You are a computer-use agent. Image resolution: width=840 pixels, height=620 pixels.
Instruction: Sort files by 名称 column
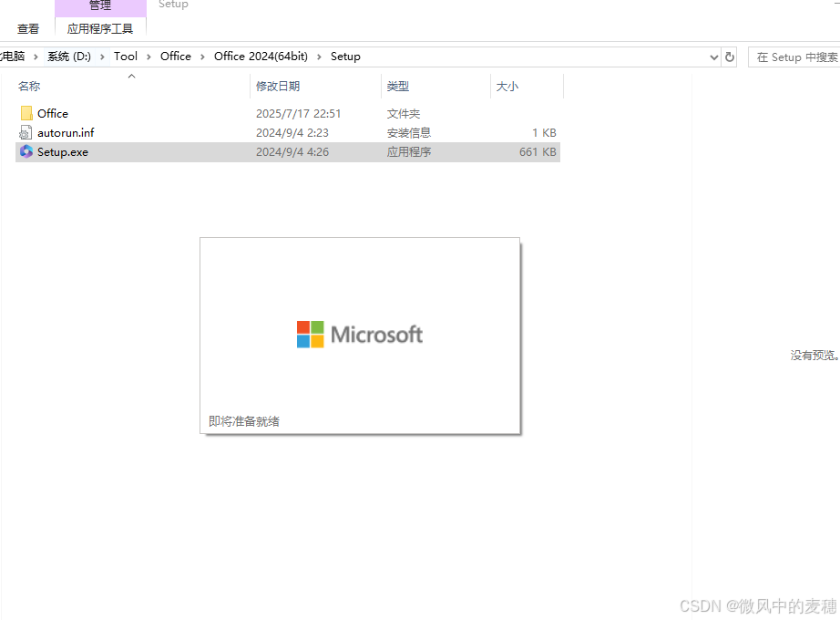pyautogui.click(x=29, y=87)
